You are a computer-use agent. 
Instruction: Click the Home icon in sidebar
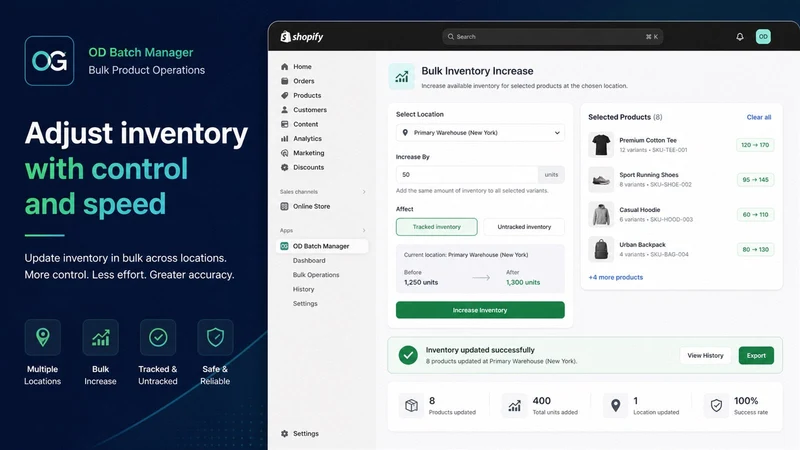click(x=285, y=66)
